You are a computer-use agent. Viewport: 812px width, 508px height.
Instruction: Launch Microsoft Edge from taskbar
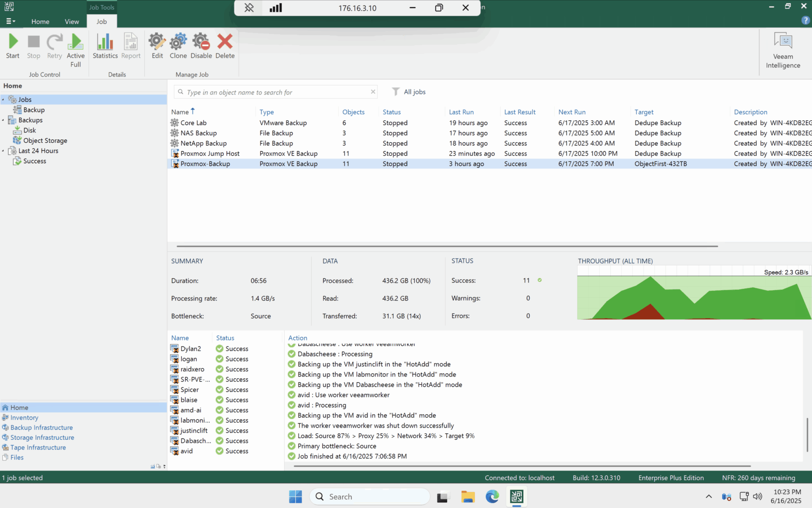[492, 496]
